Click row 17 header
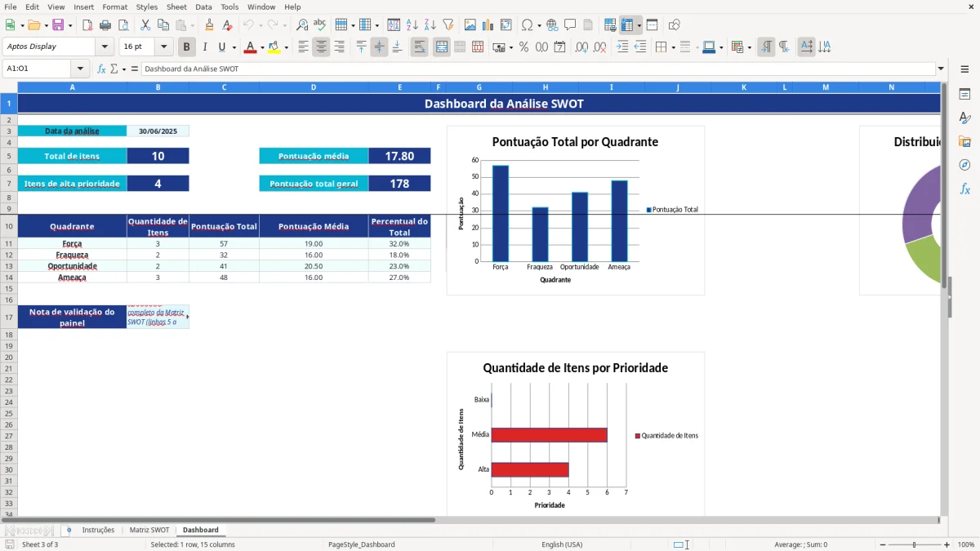 8,317
